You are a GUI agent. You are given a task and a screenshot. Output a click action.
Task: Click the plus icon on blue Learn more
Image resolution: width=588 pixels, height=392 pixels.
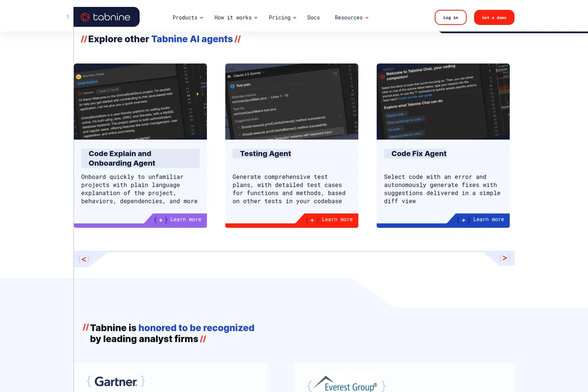tap(464, 220)
